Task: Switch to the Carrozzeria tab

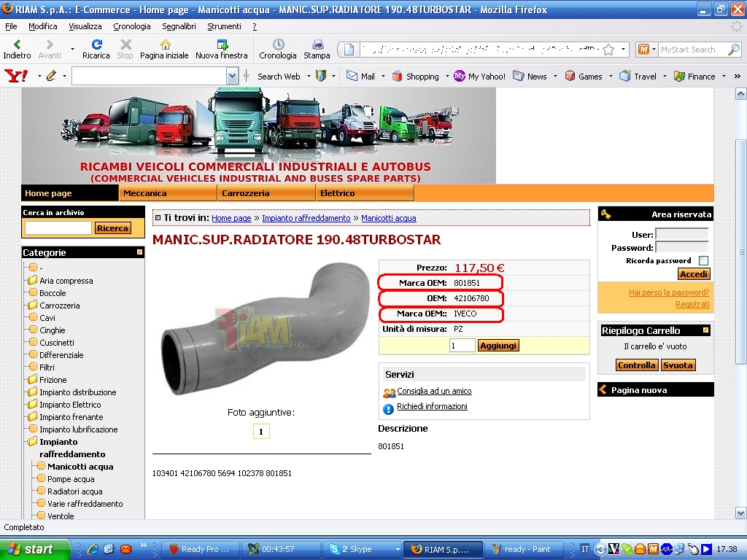Action: click(x=246, y=193)
